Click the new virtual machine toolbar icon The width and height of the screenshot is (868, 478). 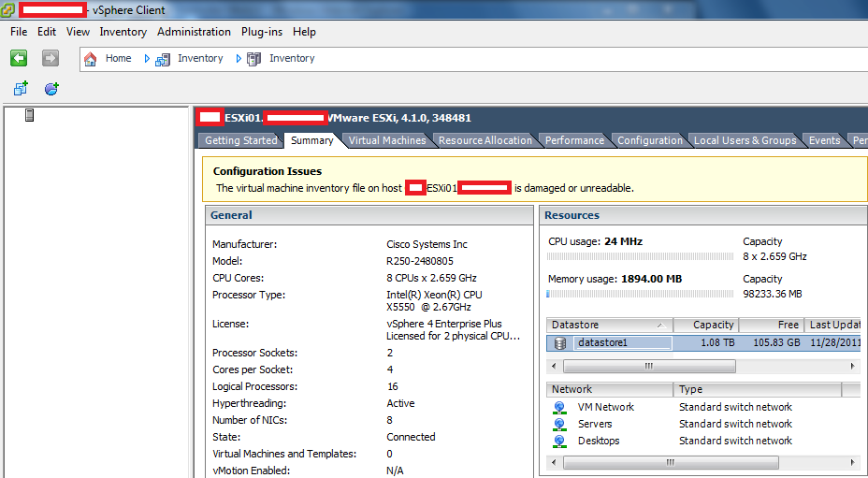pos(21,88)
